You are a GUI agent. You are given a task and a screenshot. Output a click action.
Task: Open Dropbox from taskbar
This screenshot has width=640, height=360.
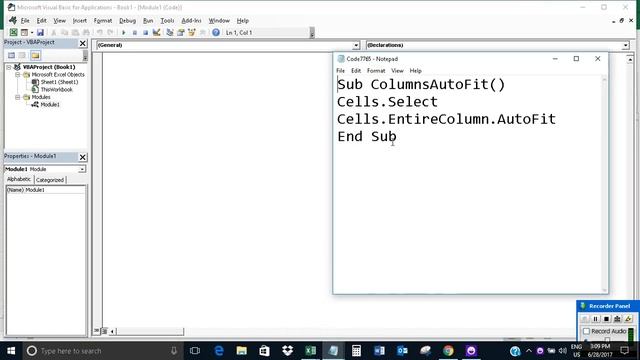coord(288,351)
